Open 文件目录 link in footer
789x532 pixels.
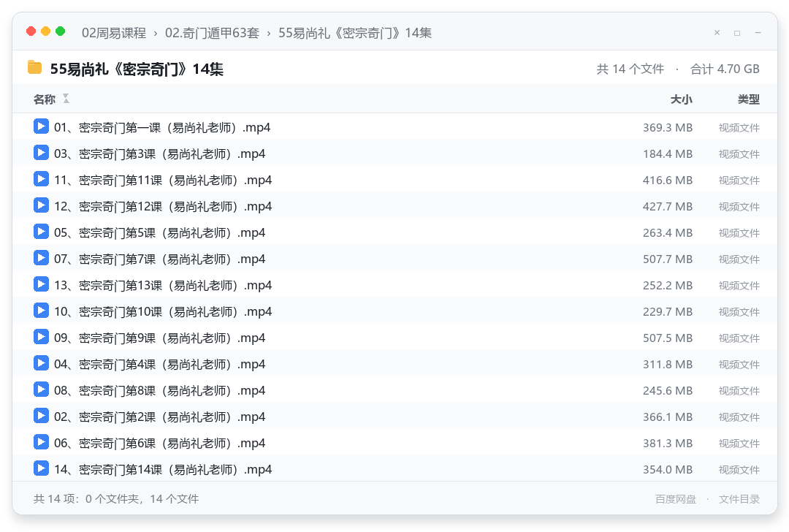coord(739,499)
